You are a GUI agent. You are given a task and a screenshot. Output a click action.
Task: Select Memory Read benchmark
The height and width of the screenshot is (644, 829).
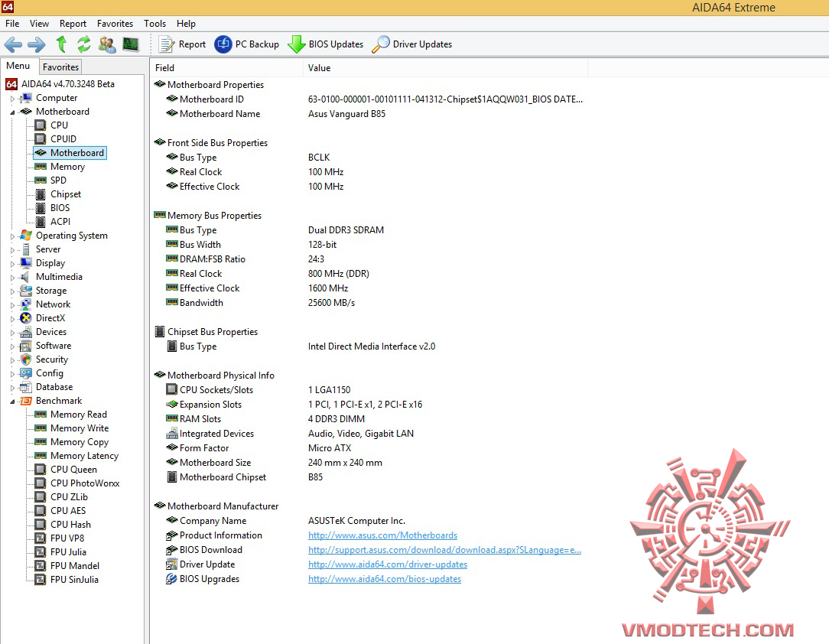[x=78, y=415]
